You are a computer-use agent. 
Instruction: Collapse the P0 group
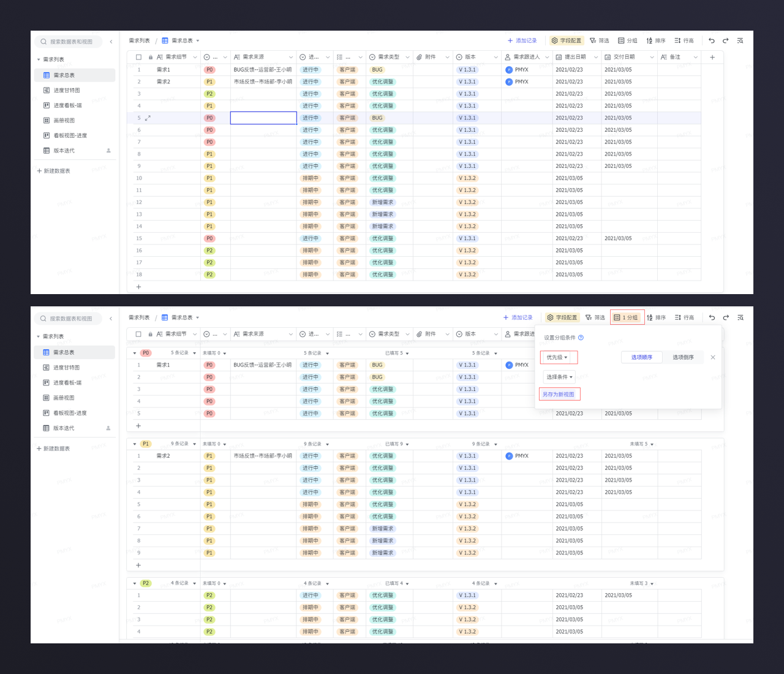coord(135,353)
